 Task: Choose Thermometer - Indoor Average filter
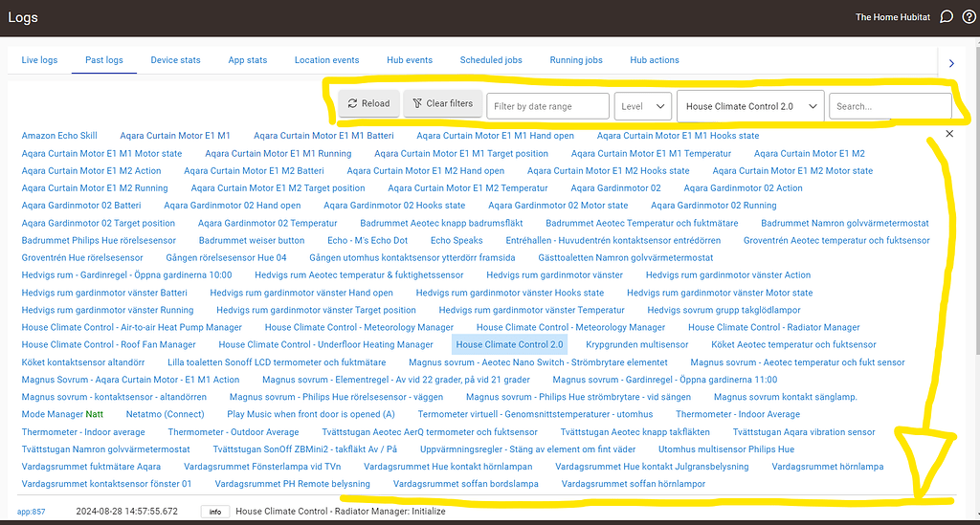(738, 414)
